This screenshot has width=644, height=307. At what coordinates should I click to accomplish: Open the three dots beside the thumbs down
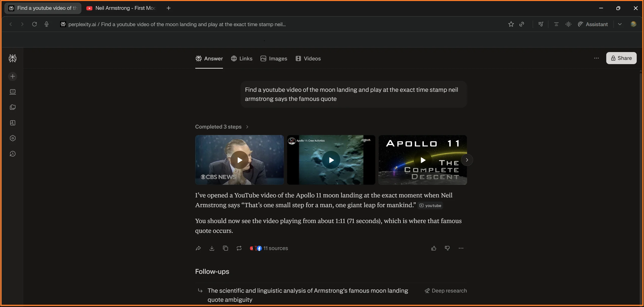461,248
